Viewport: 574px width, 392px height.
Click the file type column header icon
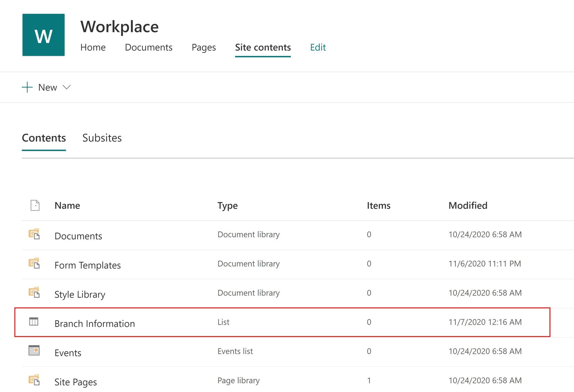[35, 205]
